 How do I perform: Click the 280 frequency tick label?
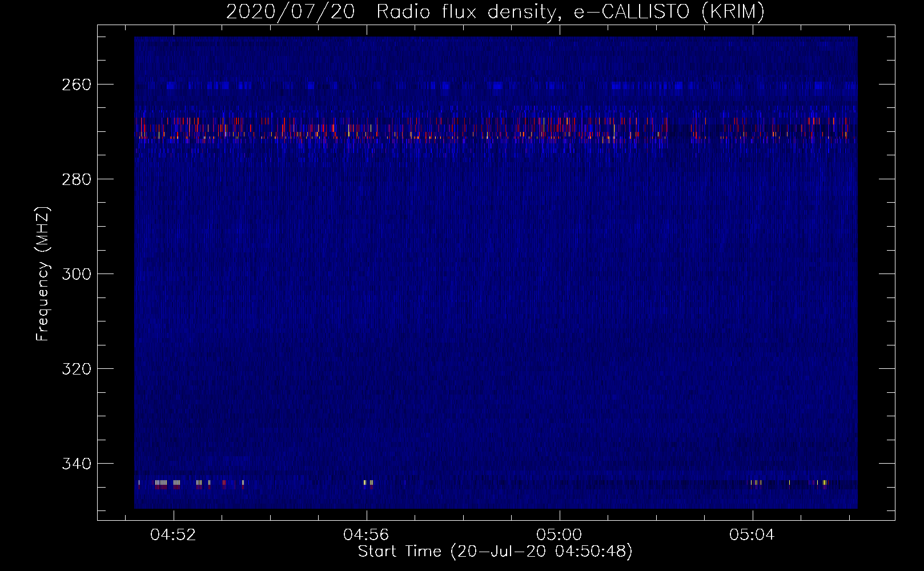(x=77, y=179)
